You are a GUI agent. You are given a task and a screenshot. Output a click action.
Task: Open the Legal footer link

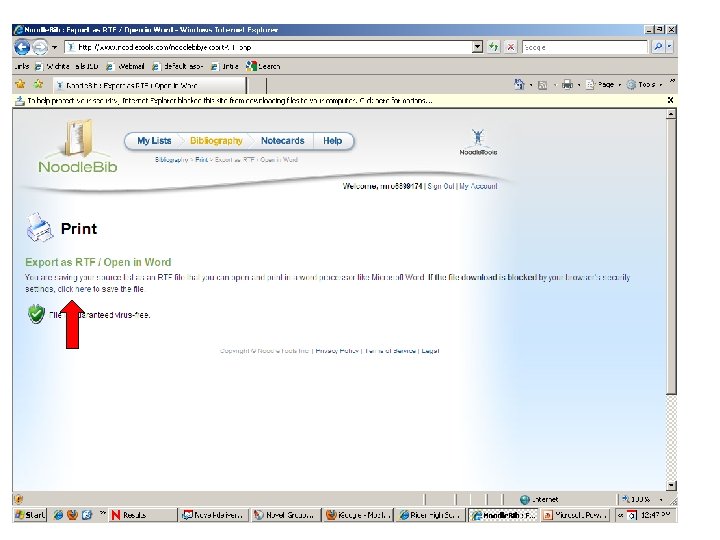430,351
